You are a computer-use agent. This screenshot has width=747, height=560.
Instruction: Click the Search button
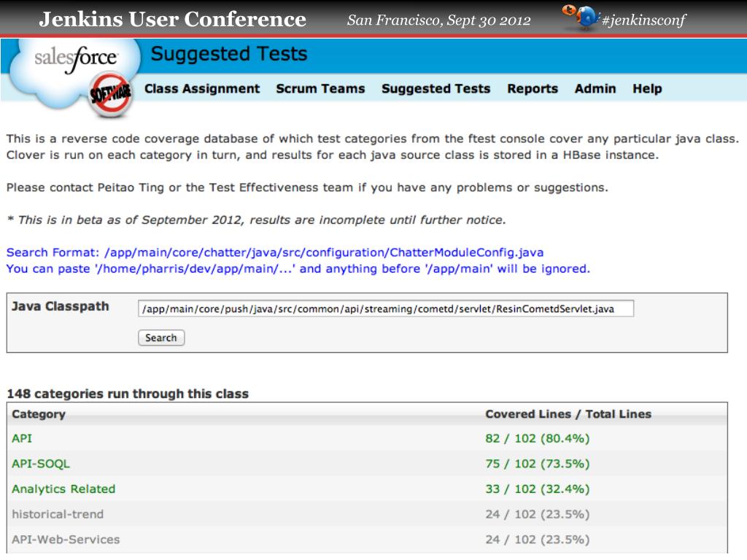pos(161,338)
